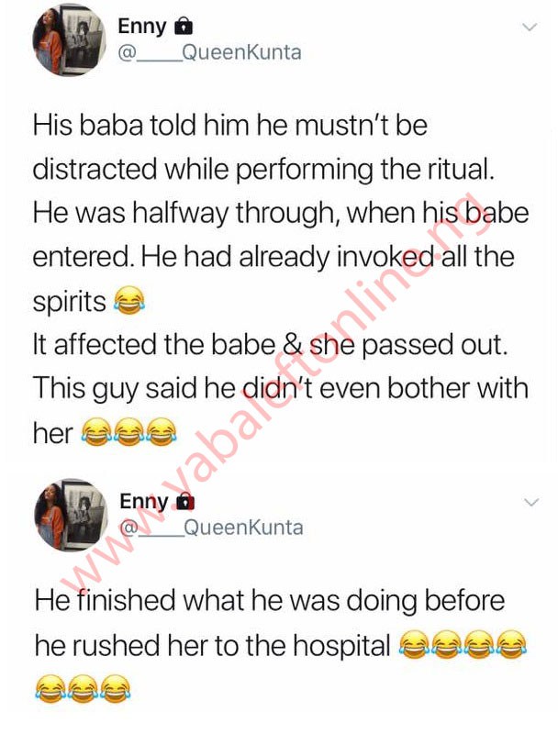Click last laughing emoji on the hospital line
This screenshot has height=756, width=558.
click(x=512, y=644)
